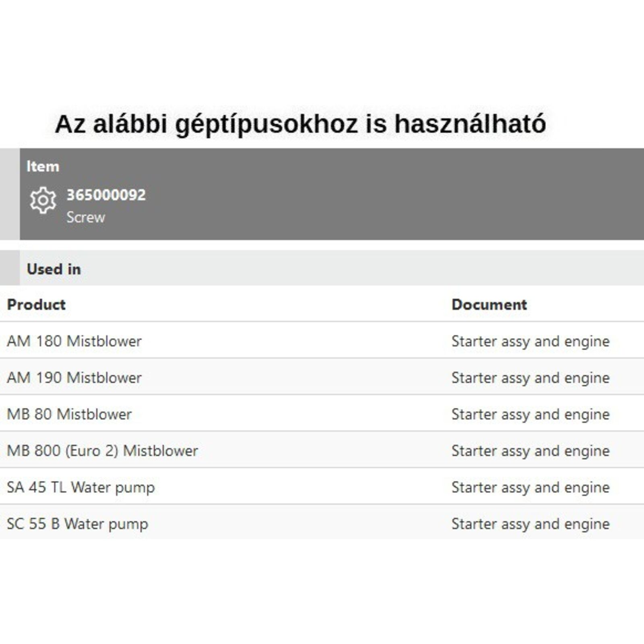This screenshot has width=644, height=644.
Task: View Starter assy document for SA 45 TL
Action: point(530,487)
